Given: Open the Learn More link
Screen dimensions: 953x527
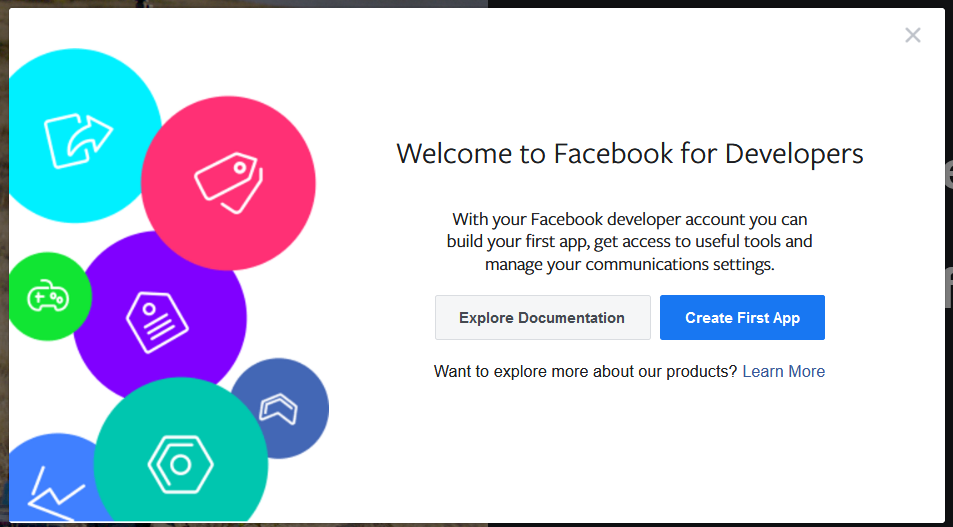Looking at the screenshot, I should (783, 372).
